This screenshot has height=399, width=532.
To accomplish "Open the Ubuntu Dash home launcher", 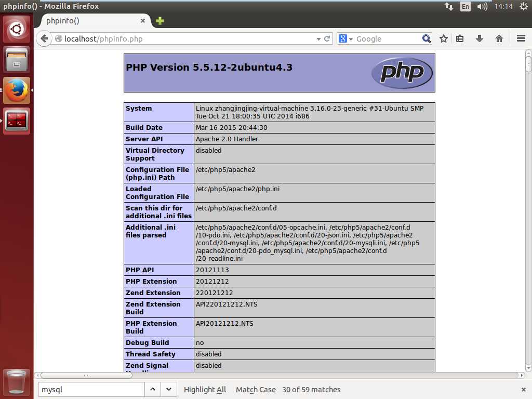I will pyautogui.click(x=17, y=29).
